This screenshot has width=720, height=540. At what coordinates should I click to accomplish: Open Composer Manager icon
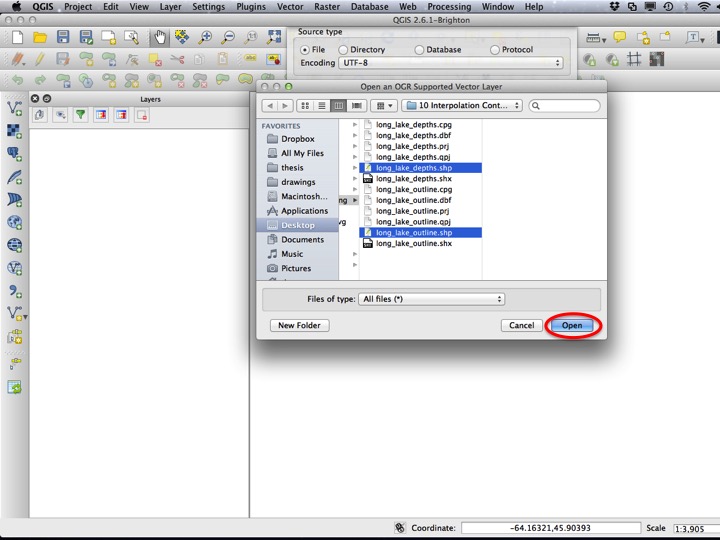(x=132, y=37)
